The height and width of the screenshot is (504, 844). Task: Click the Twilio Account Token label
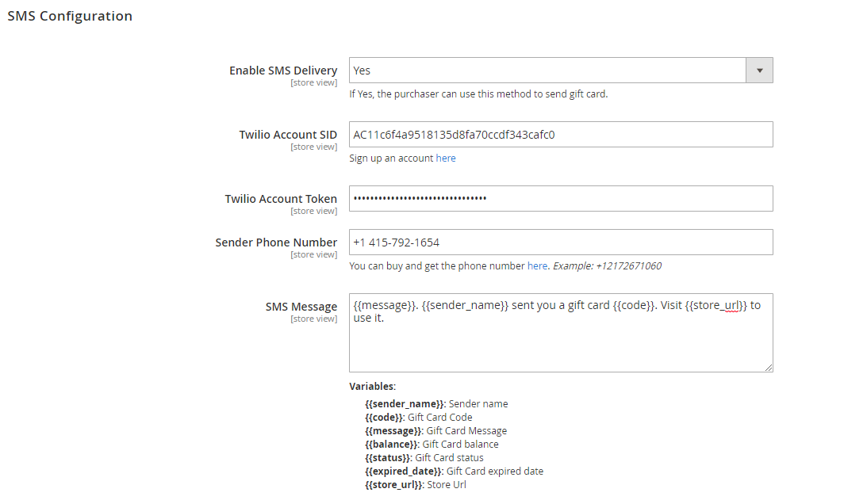tap(281, 198)
